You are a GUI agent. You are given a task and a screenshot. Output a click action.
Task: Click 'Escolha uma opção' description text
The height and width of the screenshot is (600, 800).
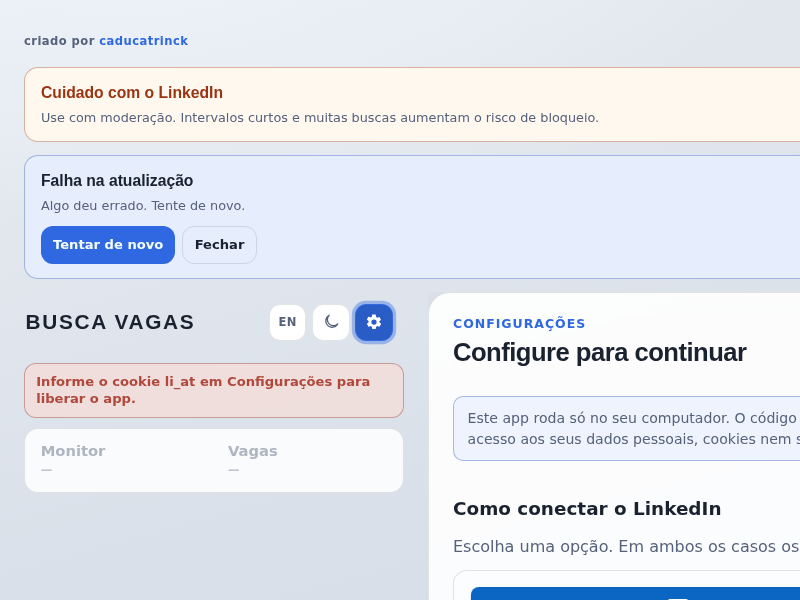tap(627, 546)
